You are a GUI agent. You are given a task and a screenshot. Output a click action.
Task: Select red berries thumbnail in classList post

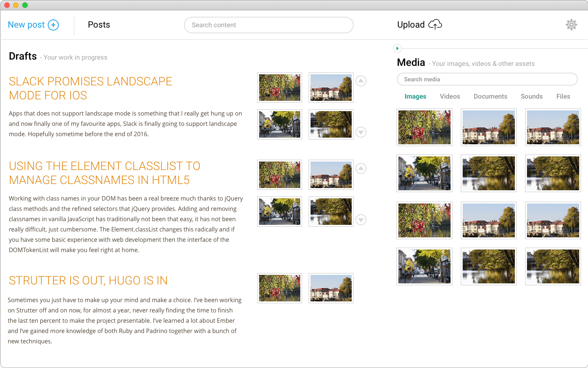(x=280, y=175)
